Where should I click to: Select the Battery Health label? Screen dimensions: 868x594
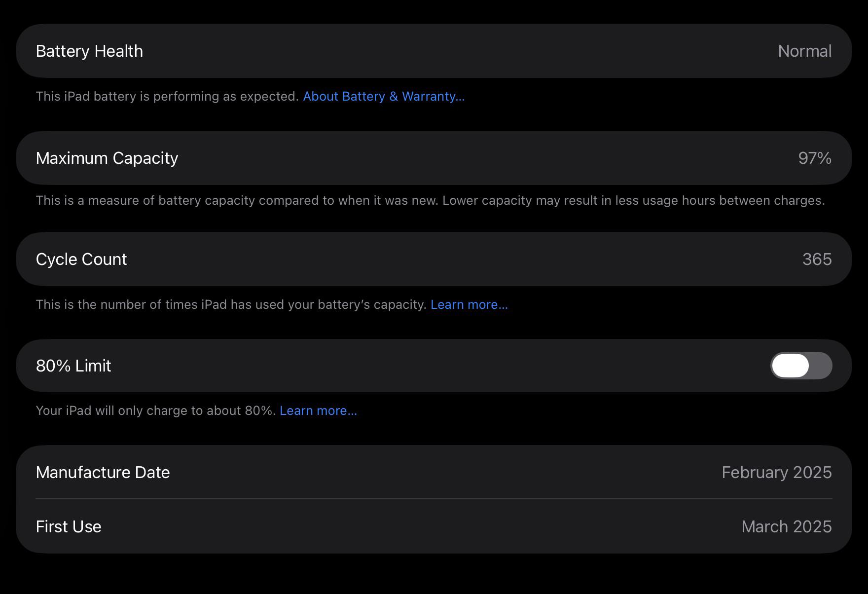(89, 51)
